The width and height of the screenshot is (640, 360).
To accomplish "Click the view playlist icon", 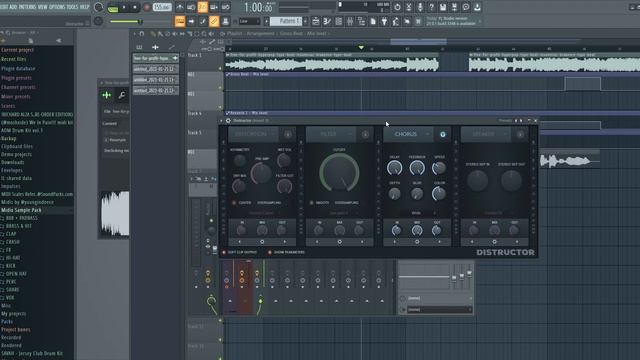I will (316, 21).
